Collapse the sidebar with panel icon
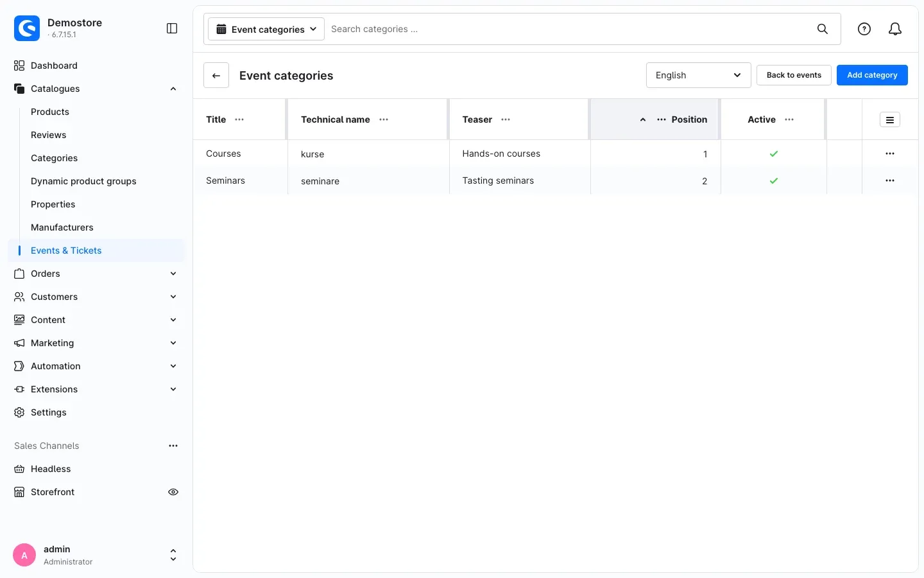The width and height of the screenshot is (924, 578). tap(172, 28)
